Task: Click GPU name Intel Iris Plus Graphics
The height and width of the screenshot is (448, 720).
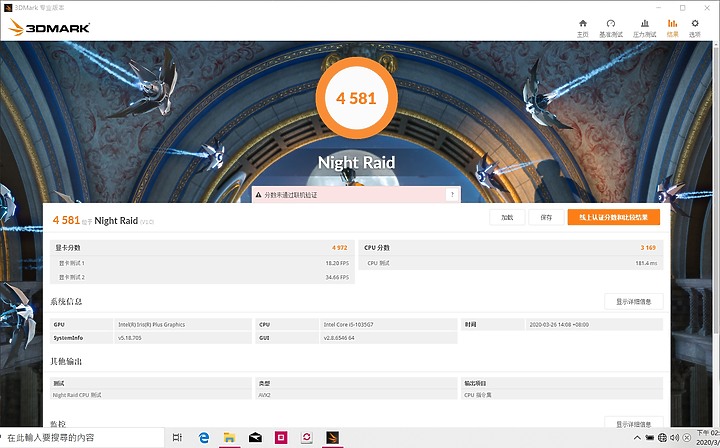Action: click(152, 325)
